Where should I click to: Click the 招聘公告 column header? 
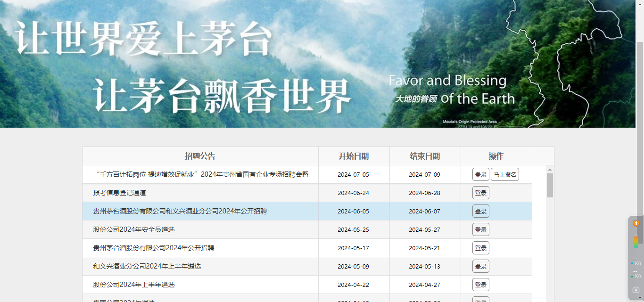click(x=200, y=156)
